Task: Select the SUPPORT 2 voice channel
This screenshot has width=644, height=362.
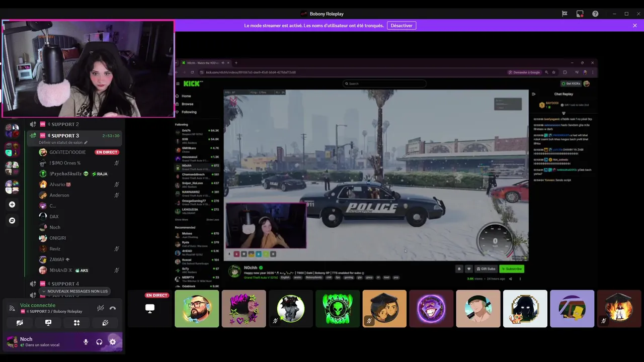Action: [75, 124]
